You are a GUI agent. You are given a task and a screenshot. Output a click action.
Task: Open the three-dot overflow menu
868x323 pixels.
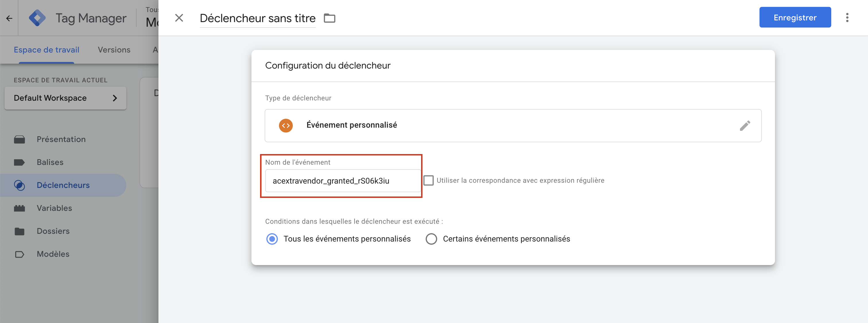[x=848, y=17]
